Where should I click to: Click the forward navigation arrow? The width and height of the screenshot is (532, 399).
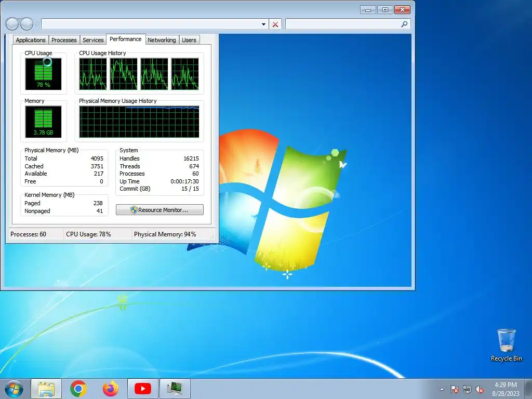tap(27, 24)
